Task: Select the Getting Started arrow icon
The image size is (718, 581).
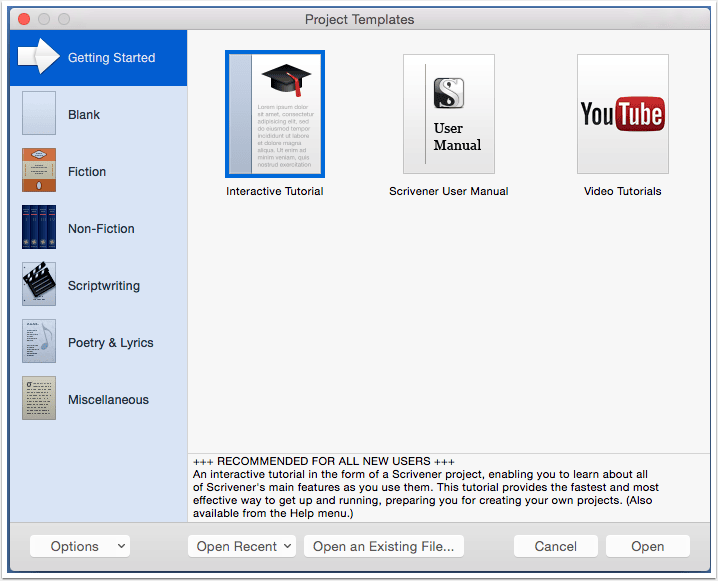Action: pyautogui.click(x=38, y=56)
